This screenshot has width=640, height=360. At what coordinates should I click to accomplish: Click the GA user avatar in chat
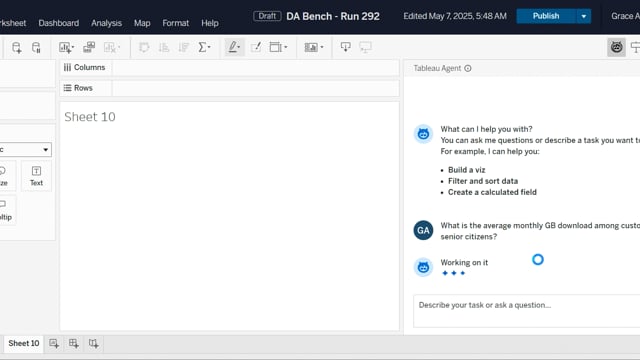coord(423,230)
